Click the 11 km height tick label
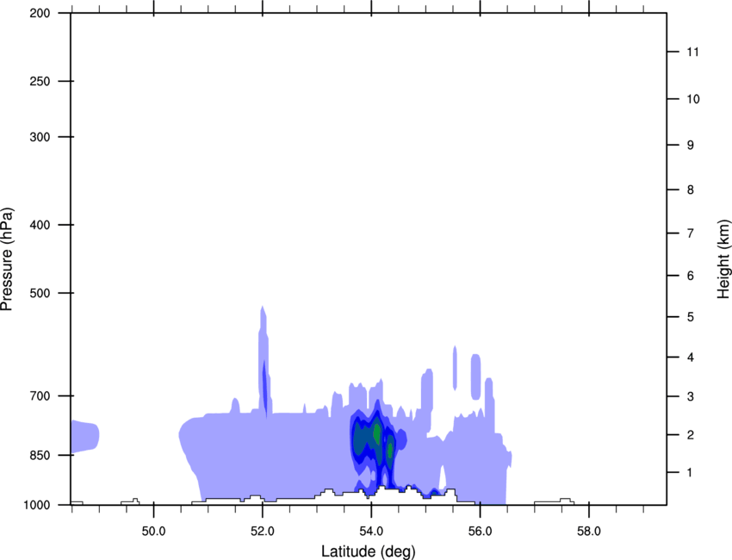Viewport: 732px width, 560px height. (693, 53)
